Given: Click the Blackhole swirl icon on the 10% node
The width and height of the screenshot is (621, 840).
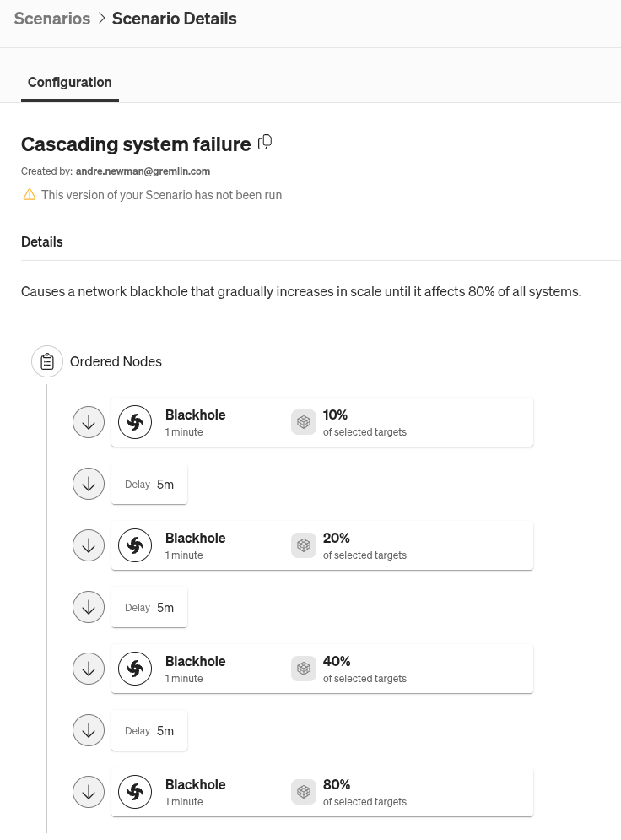Looking at the screenshot, I should coord(135,422).
